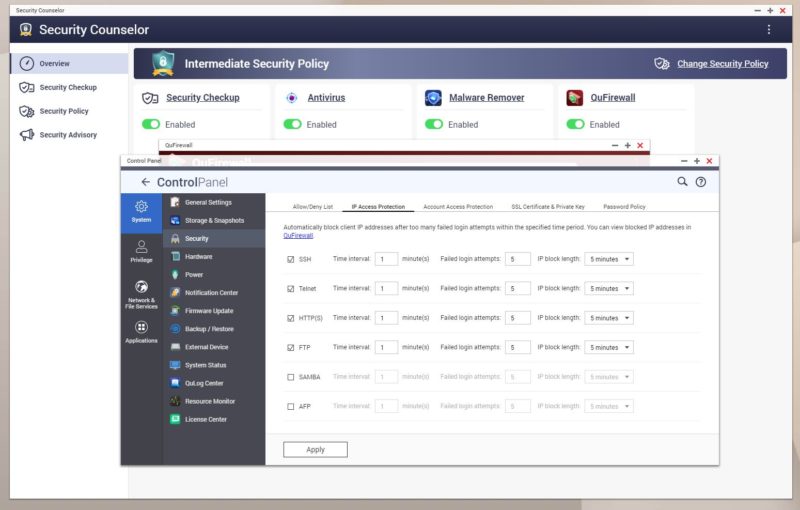
Task: Open the Control Panel help icon
Action: coord(701,182)
